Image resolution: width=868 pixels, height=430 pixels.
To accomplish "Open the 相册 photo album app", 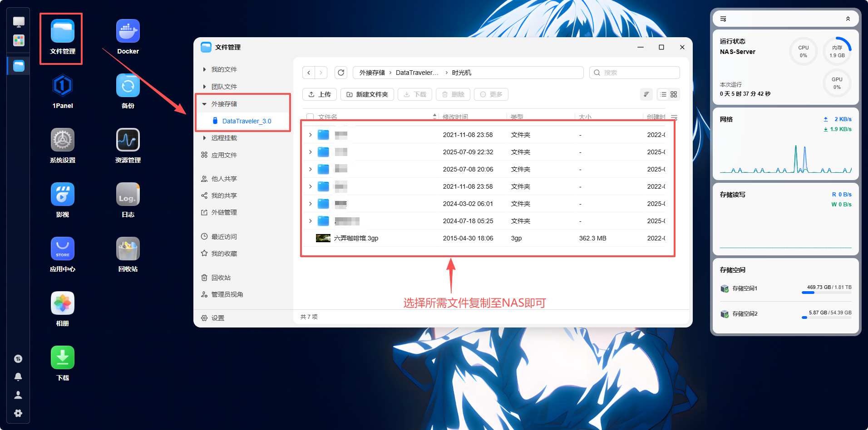I will 63,303.
